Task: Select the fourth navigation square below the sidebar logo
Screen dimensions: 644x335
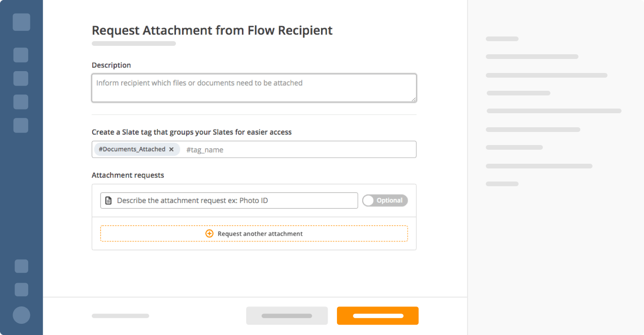Action: (21, 125)
